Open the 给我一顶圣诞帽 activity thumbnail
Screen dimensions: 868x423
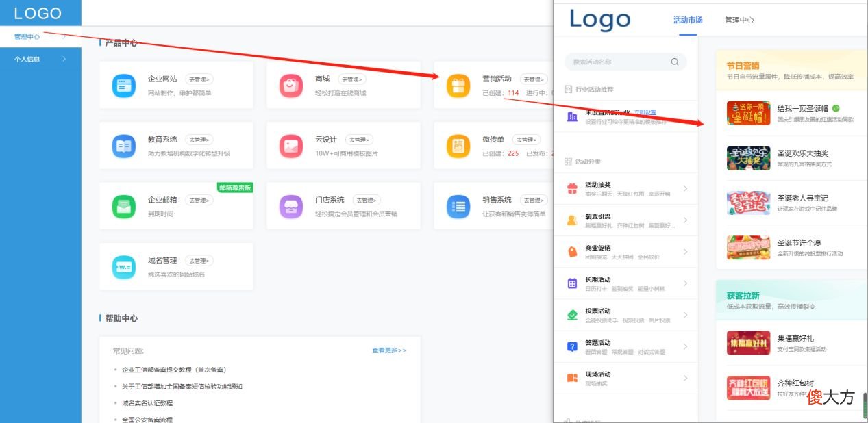(x=748, y=114)
